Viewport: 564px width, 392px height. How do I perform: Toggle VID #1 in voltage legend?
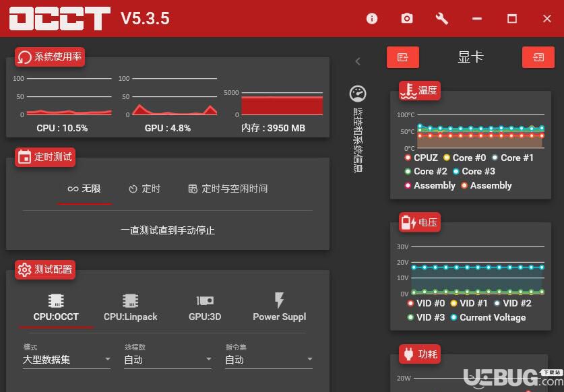coord(469,304)
